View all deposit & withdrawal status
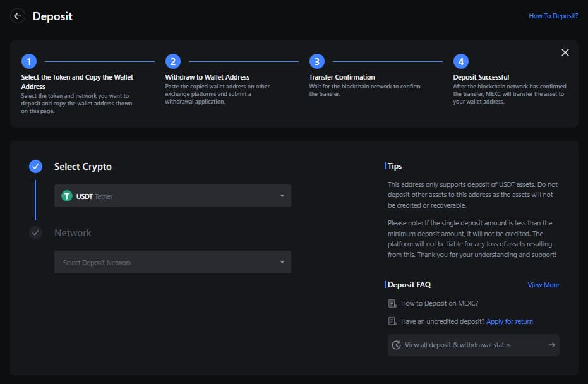The width and height of the screenshot is (588, 384). pos(457,345)
